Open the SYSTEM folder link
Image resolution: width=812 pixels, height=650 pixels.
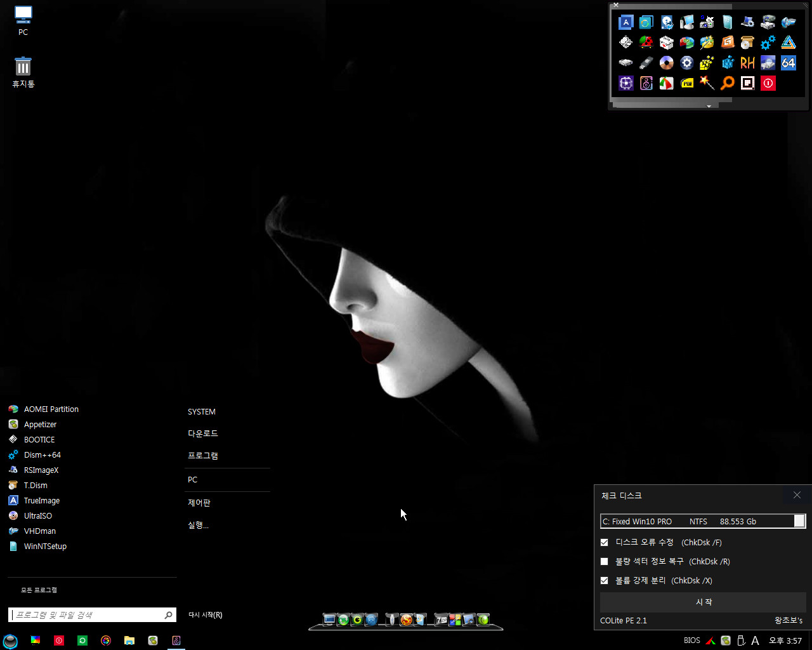202,412
